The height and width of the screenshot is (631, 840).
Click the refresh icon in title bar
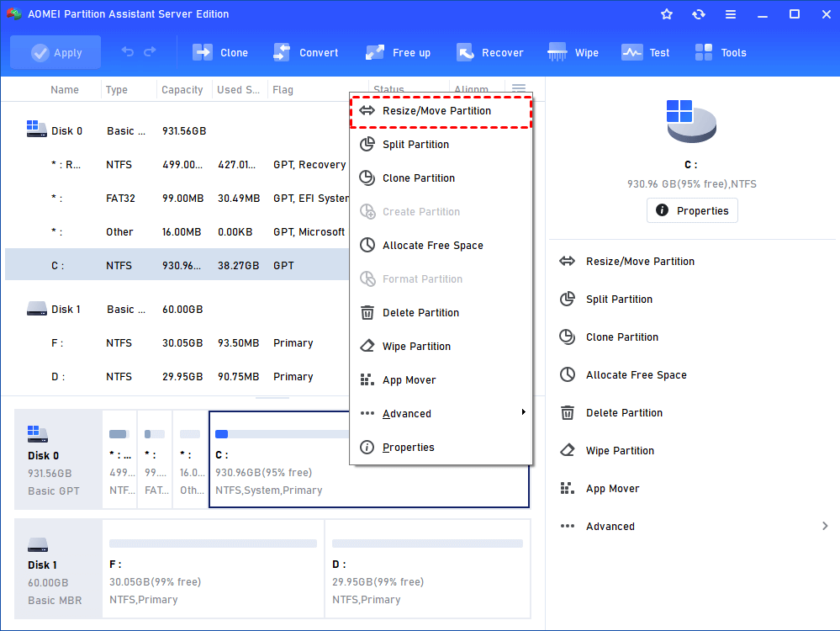pyautogui.click(x=699, y=14)
